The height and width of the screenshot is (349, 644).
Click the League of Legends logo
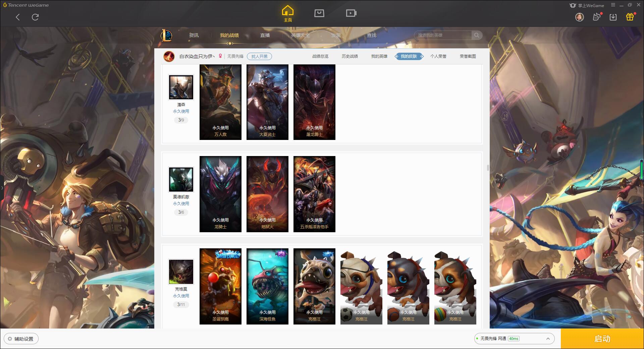click(166, 35)
